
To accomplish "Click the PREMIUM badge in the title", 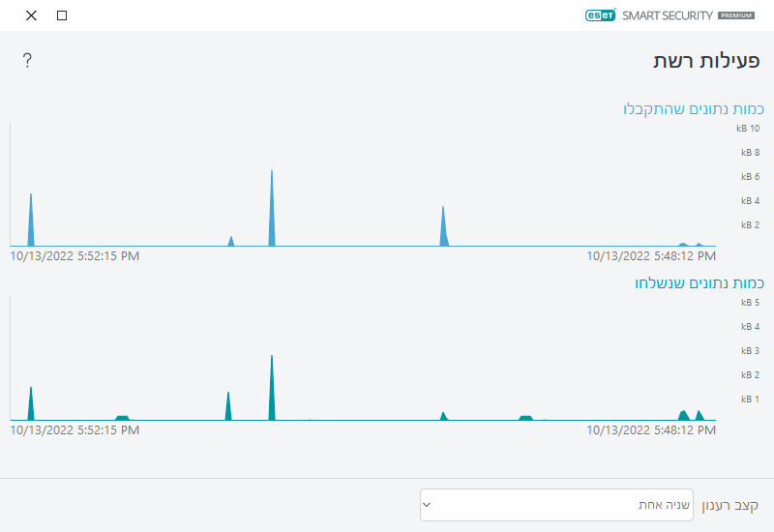I will (736, 15).
